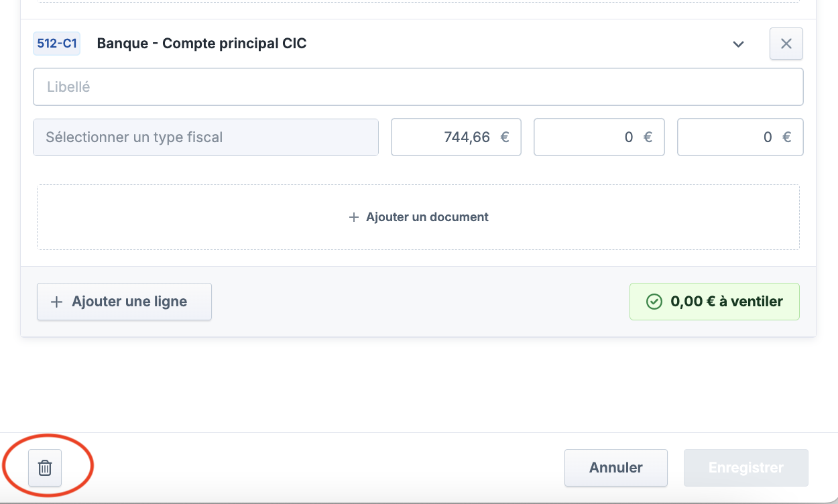Select the 744,66 € amount field
Viewport: 838px width, 504px height.
point(456,137)
